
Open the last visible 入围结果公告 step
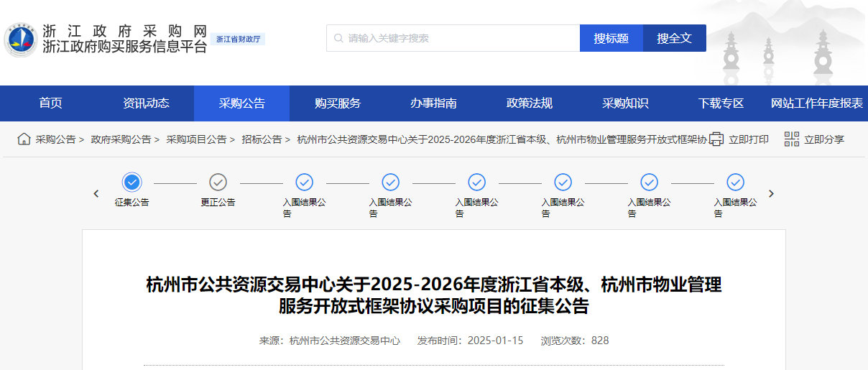tap(735, 182)
